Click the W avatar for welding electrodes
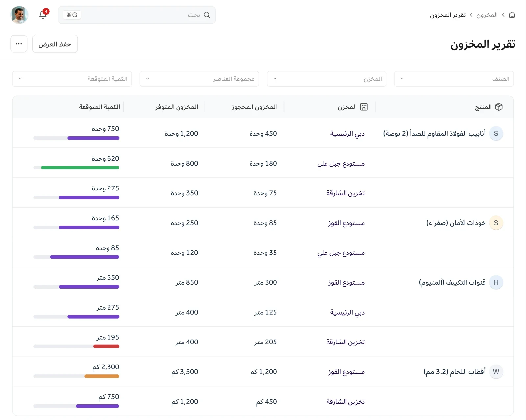This screenshot has height=420, width=526. click(x=496, y=372)
